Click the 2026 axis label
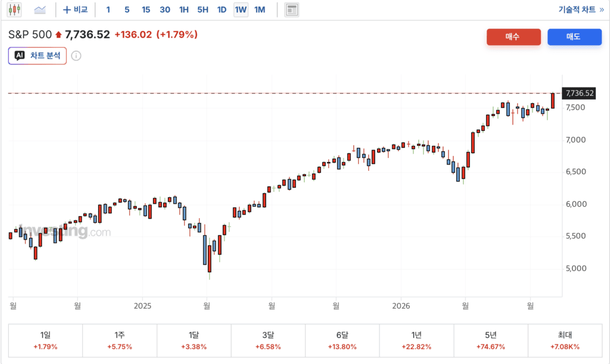Viewport: 610px width, 364px height. coord(401,306)
